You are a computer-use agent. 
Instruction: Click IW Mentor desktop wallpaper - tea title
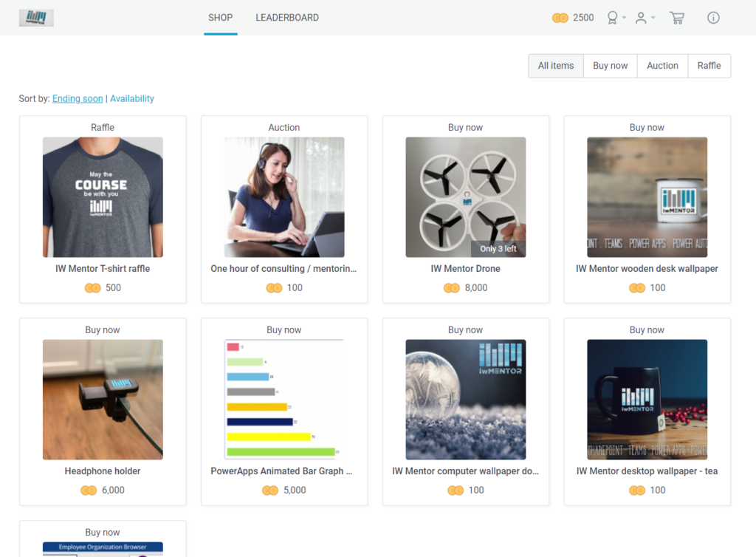[647, 471]
